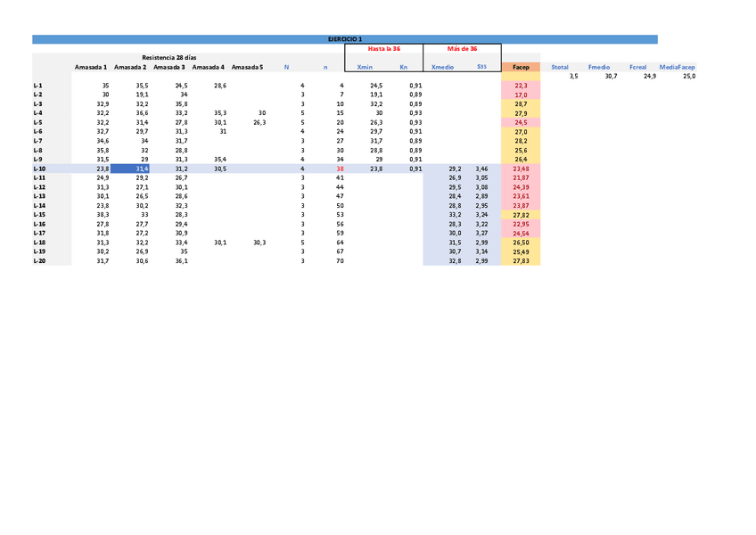Select the Amasada 1 column header
This screenshot has width=756, height=535.
coord(91,67)
